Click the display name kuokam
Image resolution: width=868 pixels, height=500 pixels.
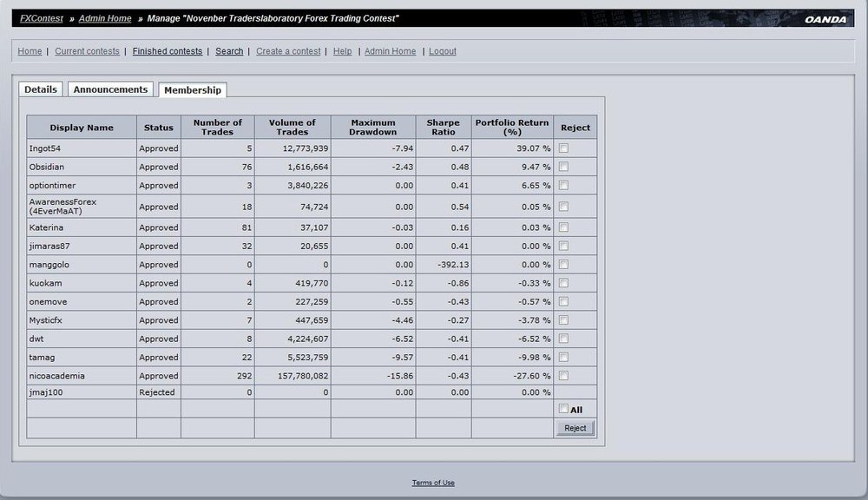click(x=45, y=283)
